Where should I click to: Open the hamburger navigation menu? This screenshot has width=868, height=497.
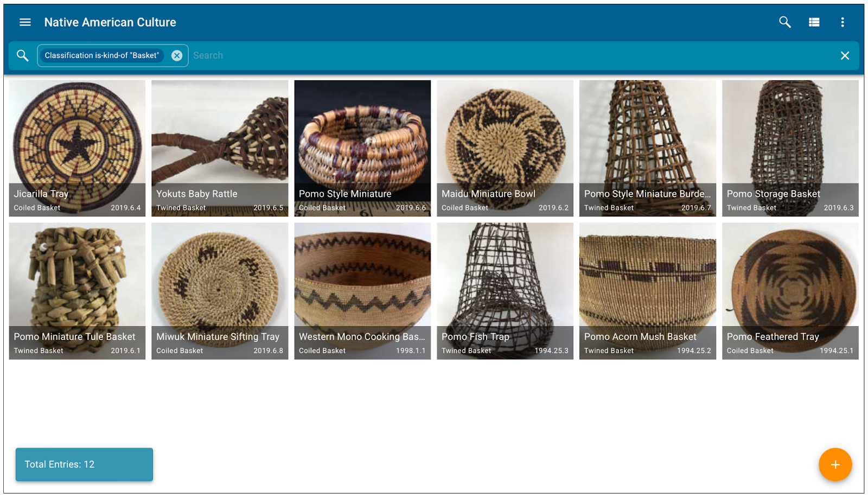coord(25,22)
